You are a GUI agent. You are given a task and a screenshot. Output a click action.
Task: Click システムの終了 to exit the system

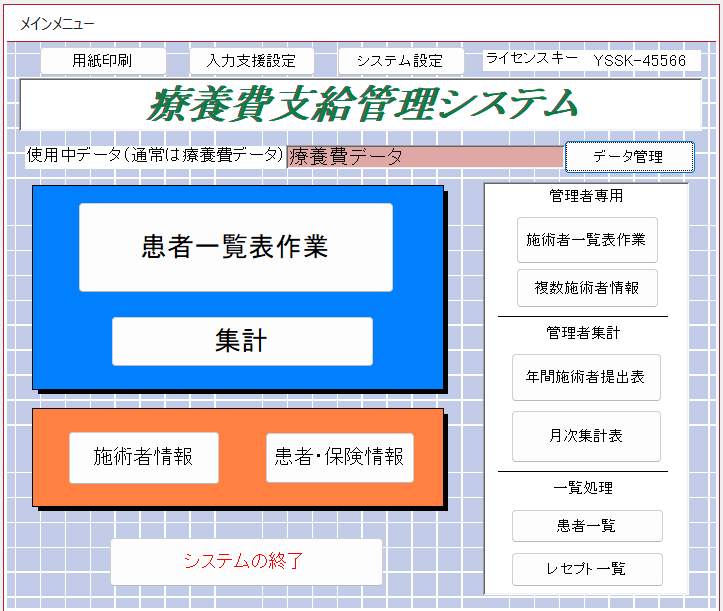pos(245,561)
